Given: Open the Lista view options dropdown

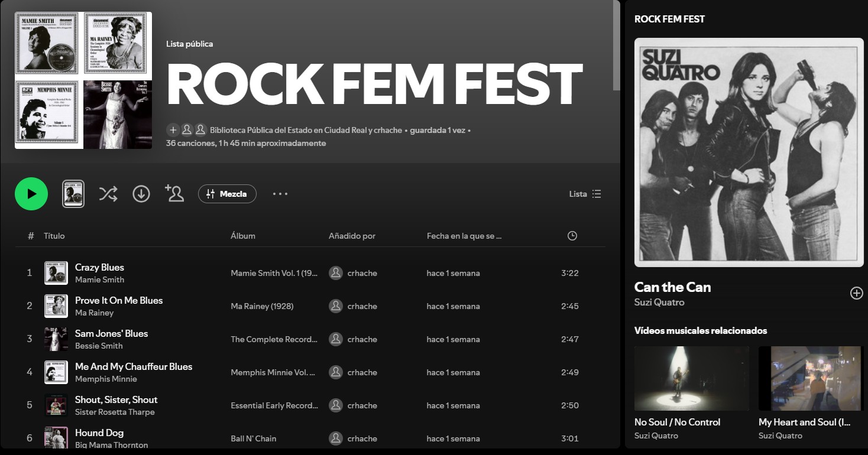Looking at the screenshot, I should [x=585, y=194].
